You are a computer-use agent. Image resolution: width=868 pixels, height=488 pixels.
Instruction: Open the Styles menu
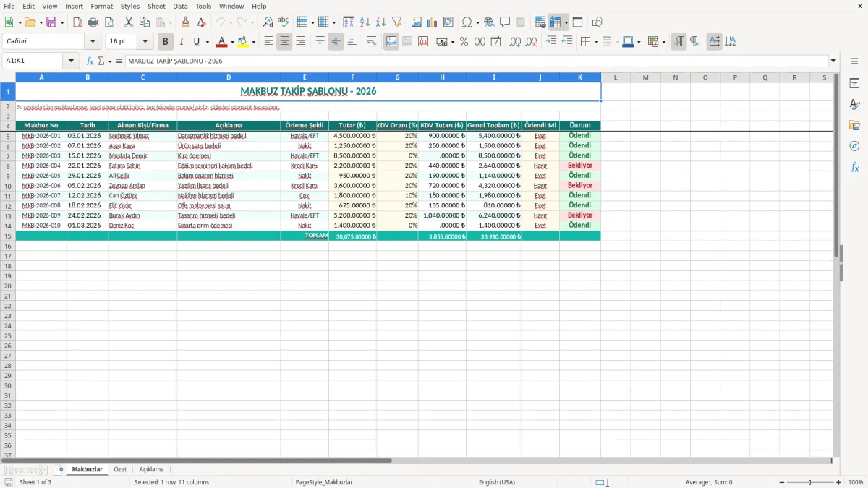(x=130, y=6)
